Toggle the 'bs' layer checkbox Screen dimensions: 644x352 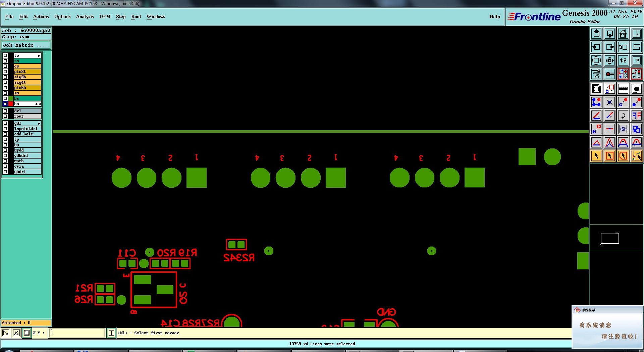click(x=5, y=98)
